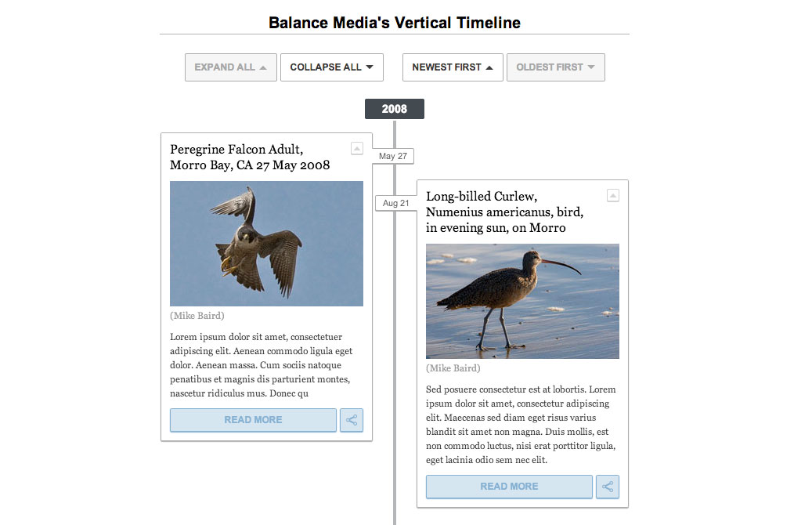Open the Long-billed Curlew photo
This screenshot has width=812, height=525.
(x=522, y=301)
